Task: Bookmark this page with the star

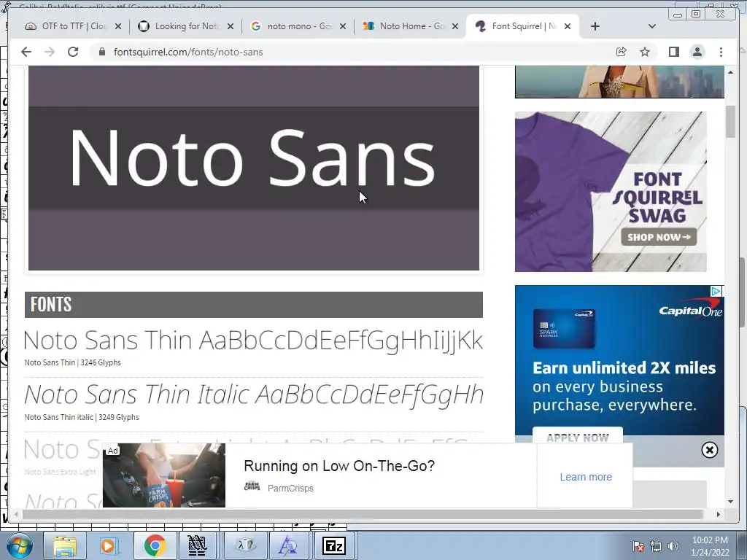Action: tap(645, 52)
